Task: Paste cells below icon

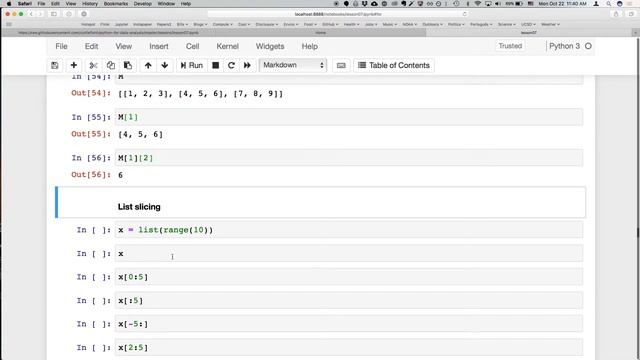Action: [x=128, y=65]
